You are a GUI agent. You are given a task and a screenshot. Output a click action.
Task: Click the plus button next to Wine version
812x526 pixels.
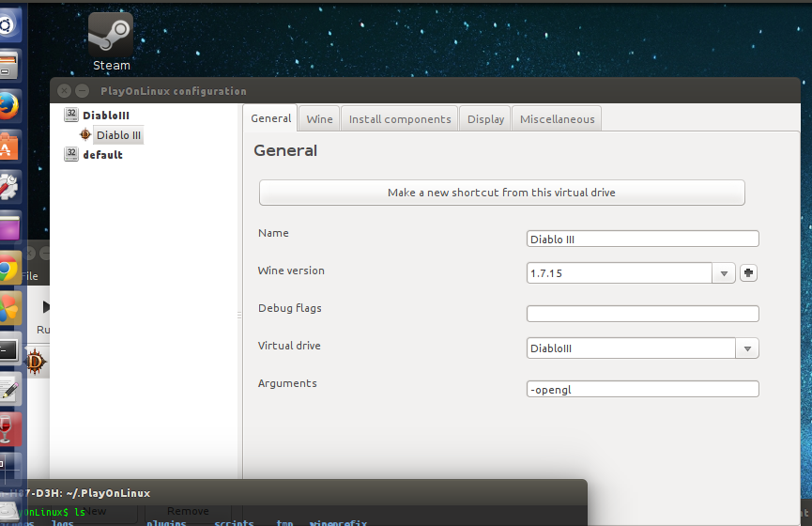point(748,273)
